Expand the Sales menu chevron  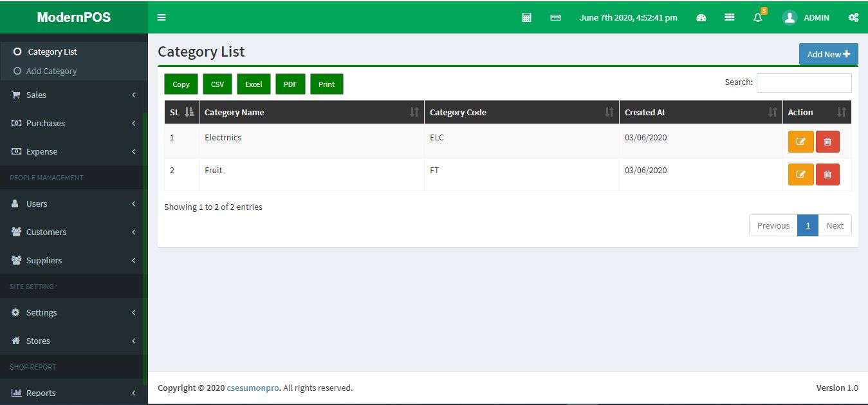tap(134, 95)
